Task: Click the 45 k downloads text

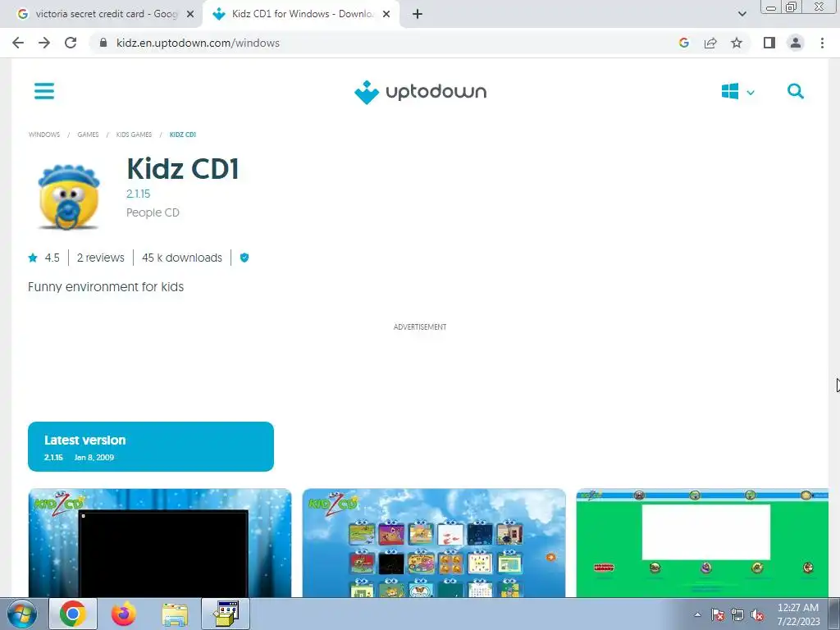Action: click(181, 258)
